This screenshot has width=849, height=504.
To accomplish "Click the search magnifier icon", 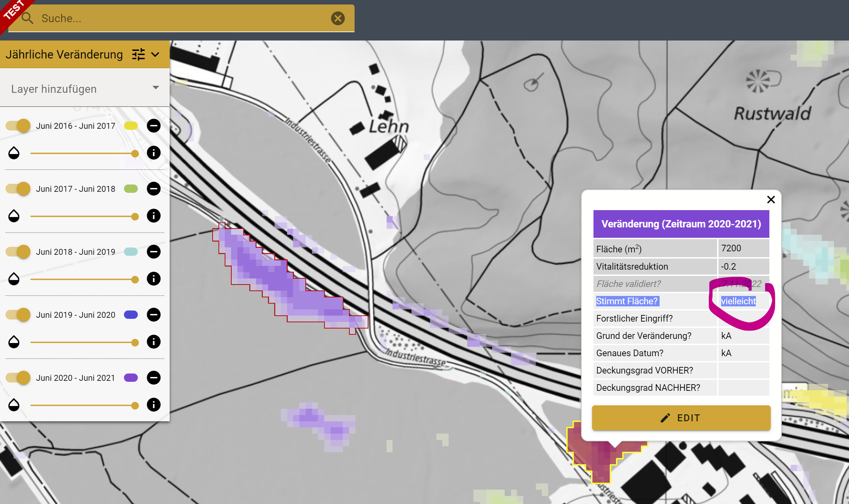I will point(28,18).
